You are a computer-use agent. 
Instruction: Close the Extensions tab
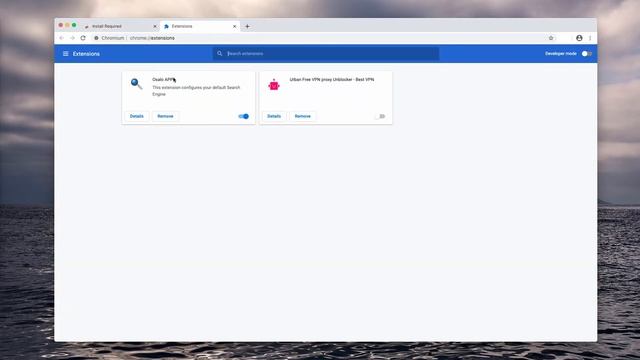(x=234, y=26)
